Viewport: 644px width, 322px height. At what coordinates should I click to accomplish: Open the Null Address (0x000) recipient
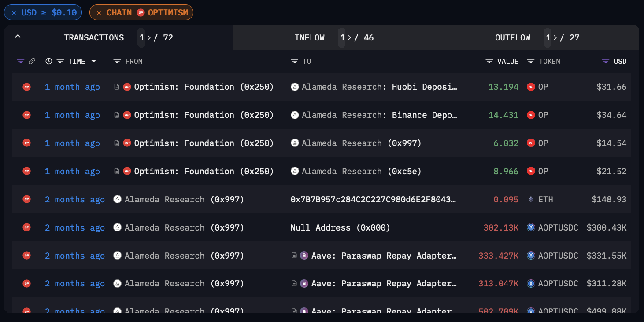pos(341,228)
